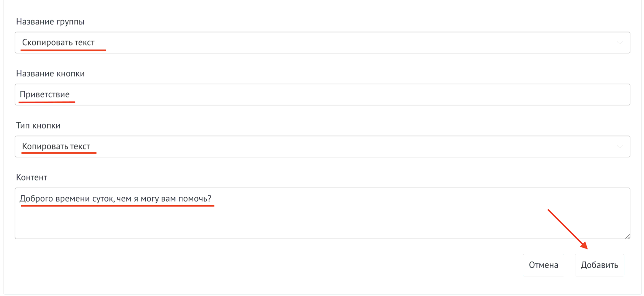
Task: Click the Добавить button
Action: tap(599, 265)
